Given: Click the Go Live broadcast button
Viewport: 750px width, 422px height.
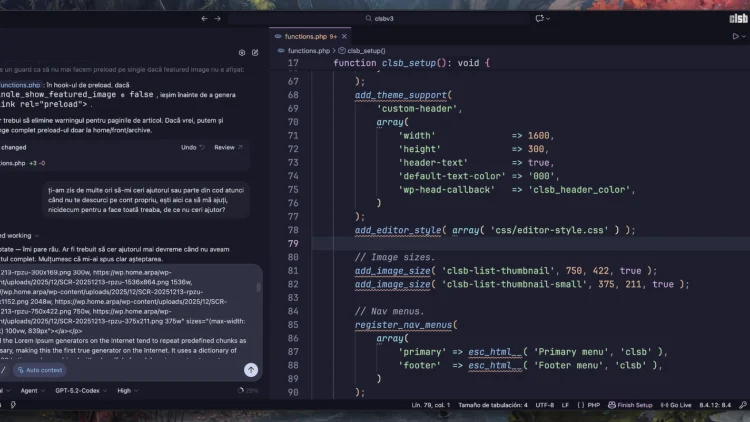Looking at the screenshot, I should [x=672, y=405].
